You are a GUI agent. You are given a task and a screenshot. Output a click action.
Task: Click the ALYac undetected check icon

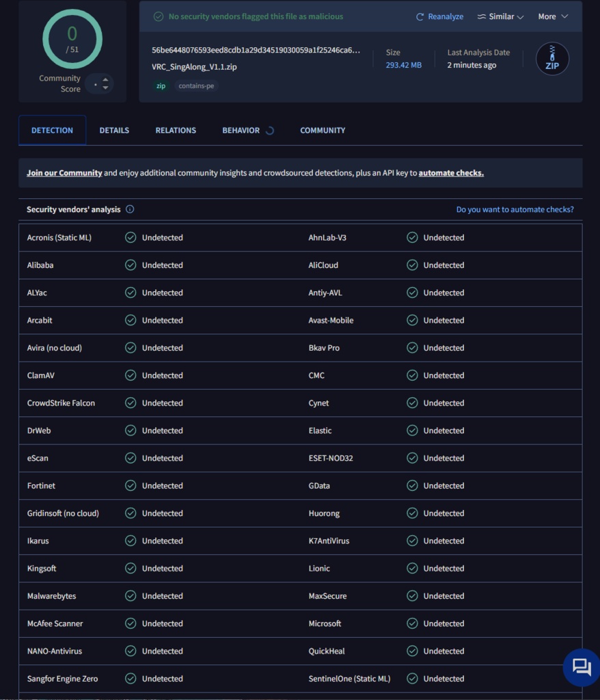click(x=131, y=293)
